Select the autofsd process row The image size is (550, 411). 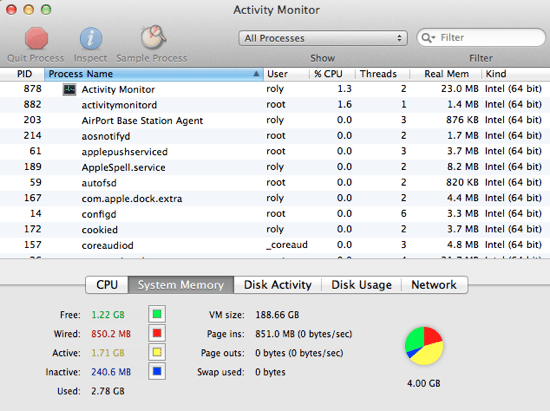point(275,183)
